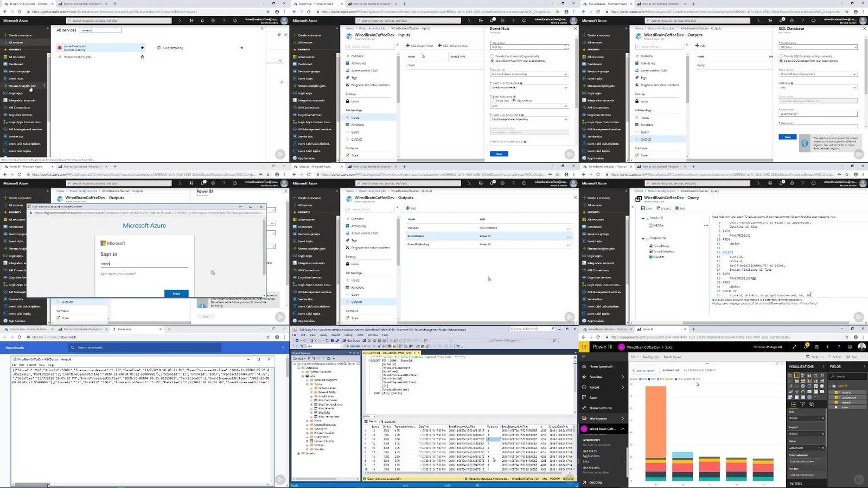Select Provide SQL Database settings manually
This screenshot has height=488, width=868.
point(806,56)
